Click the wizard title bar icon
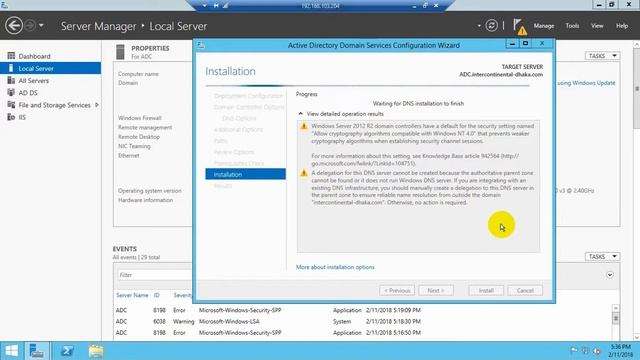This screenshot has height=360, width=640. [201, 45]
